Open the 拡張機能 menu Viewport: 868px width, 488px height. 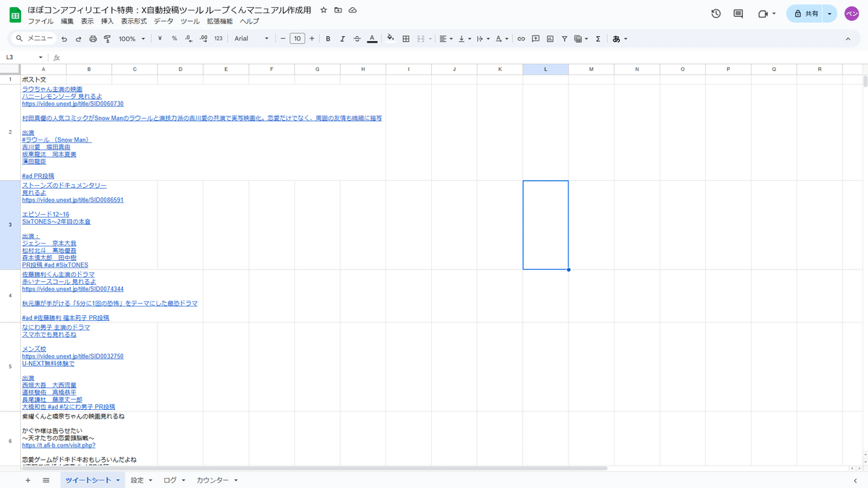(220, 22)
